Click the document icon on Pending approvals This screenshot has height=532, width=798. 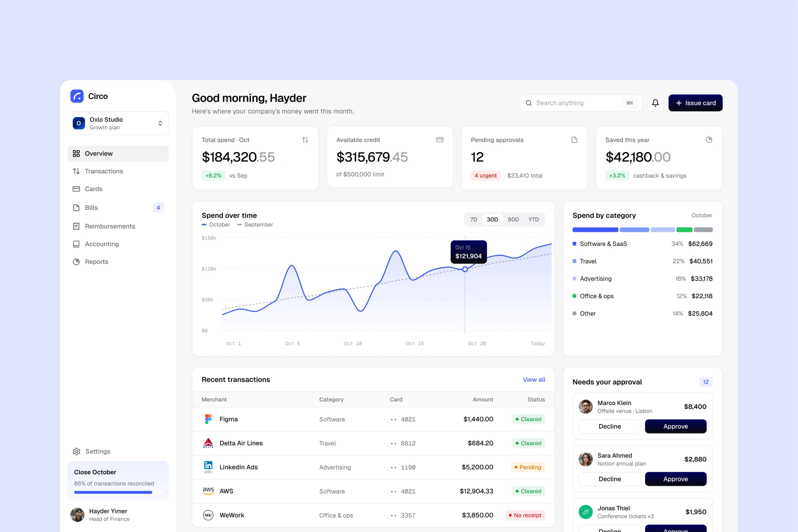click(x=574, y=140)
